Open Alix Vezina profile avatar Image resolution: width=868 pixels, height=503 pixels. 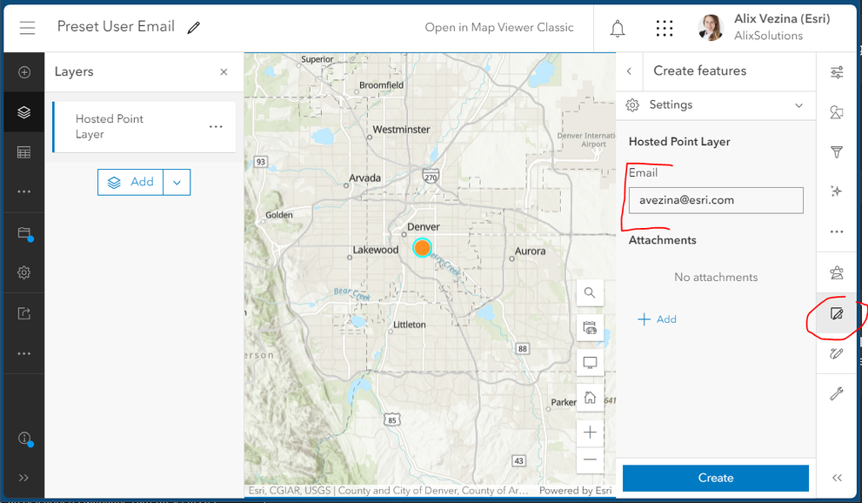[711, 28]
